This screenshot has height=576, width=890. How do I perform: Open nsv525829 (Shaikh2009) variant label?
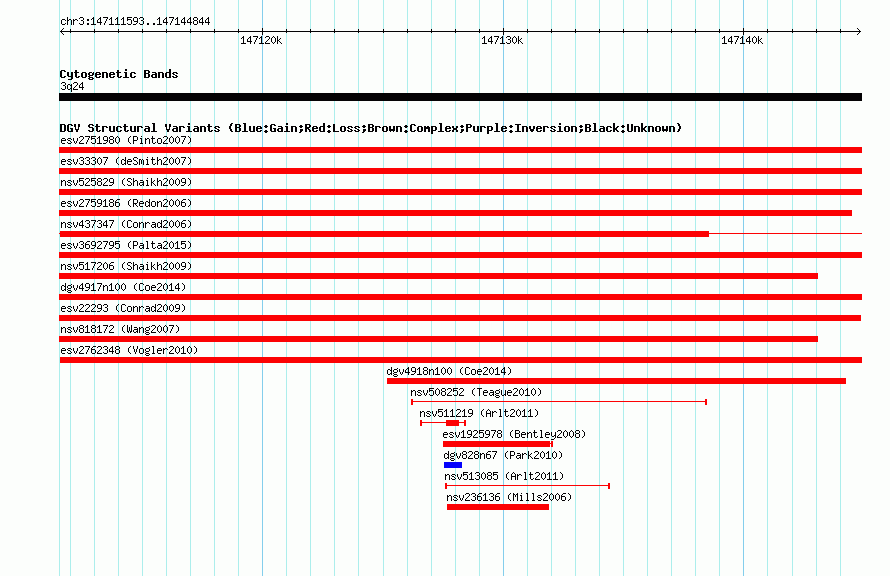[126, 182]
